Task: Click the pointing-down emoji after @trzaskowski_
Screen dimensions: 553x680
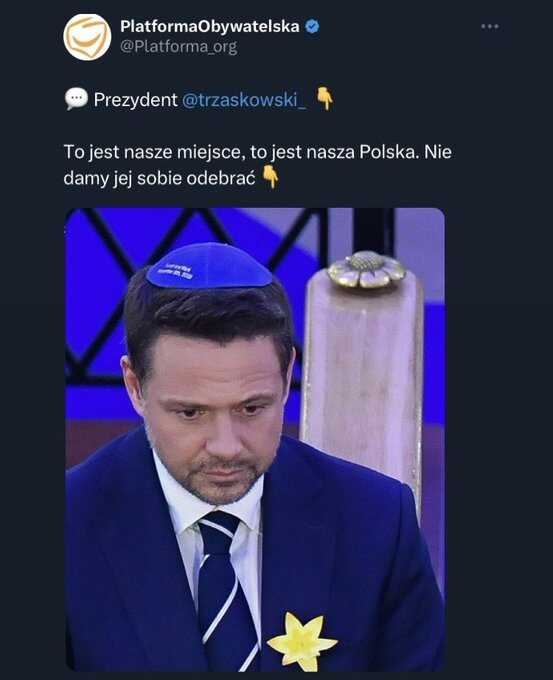Action: pyautogui.click(x=324, y=98)
